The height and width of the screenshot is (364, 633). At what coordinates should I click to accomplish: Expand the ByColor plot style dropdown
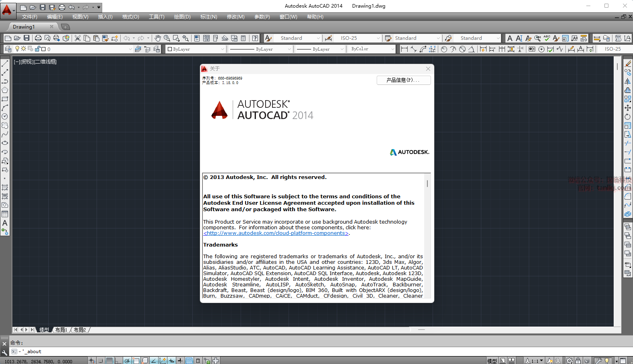372,49
